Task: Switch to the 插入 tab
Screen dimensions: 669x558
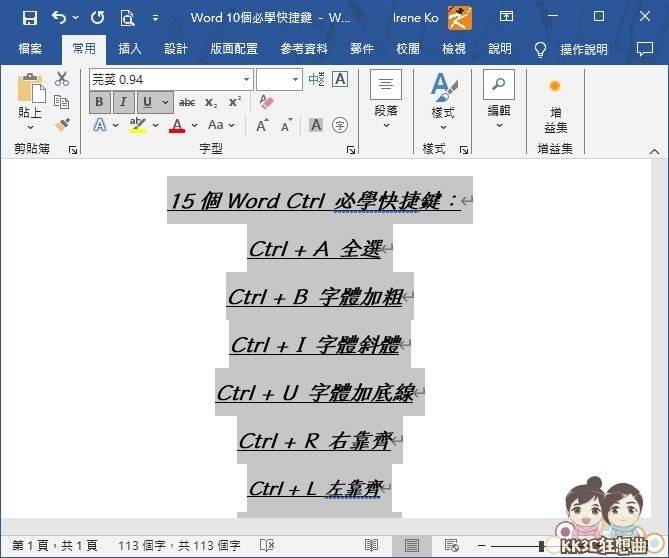Action: tap(130, 49)
